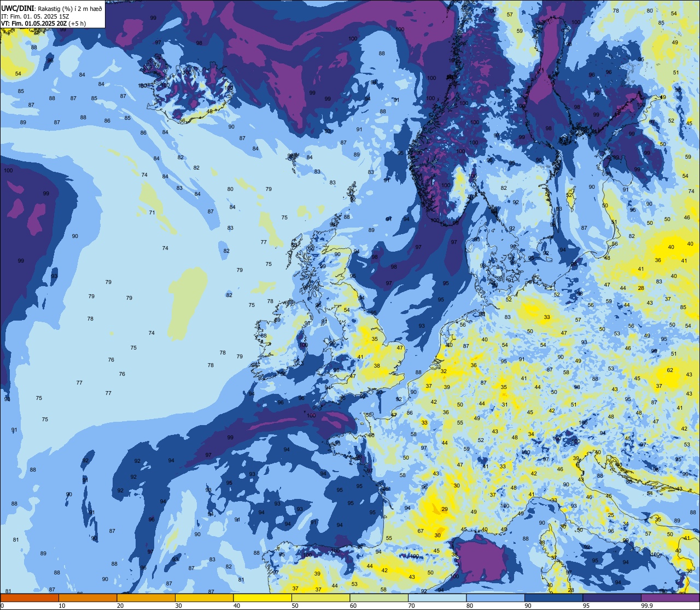
Task: Click the purple legend segment above 99.9
Action: [x=670, y=598]
